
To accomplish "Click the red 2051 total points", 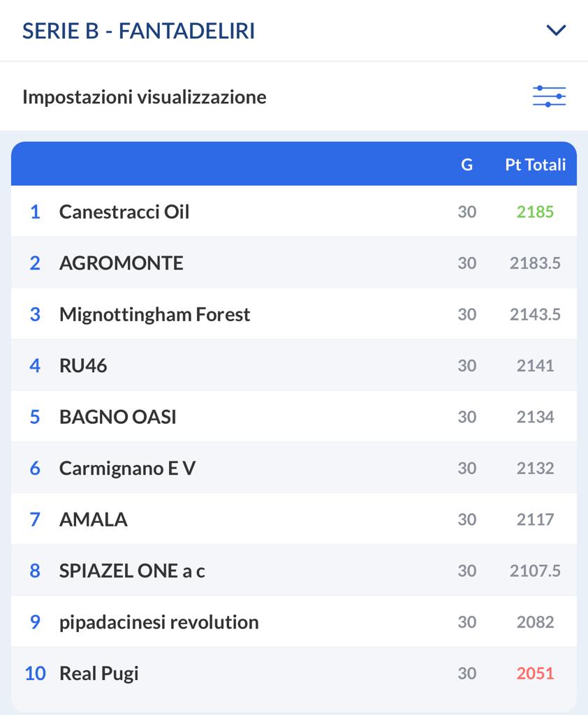I will tap(535, 673).
